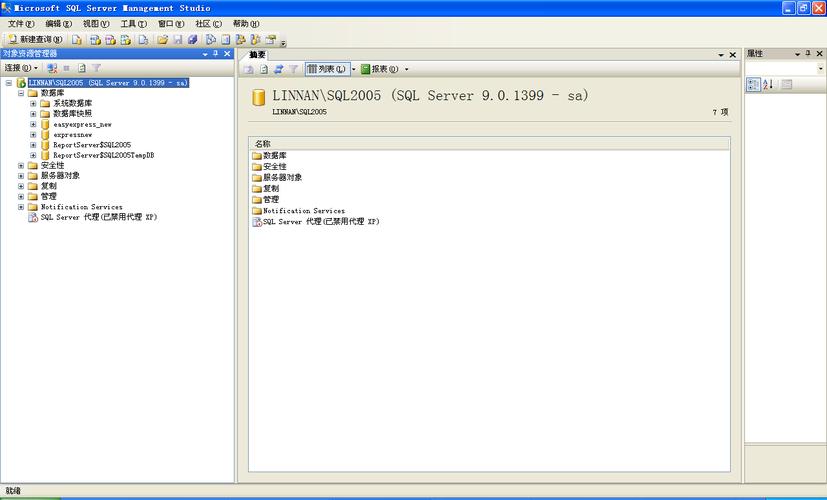Open a new SQL Server Mobile Query

point(143,40)
